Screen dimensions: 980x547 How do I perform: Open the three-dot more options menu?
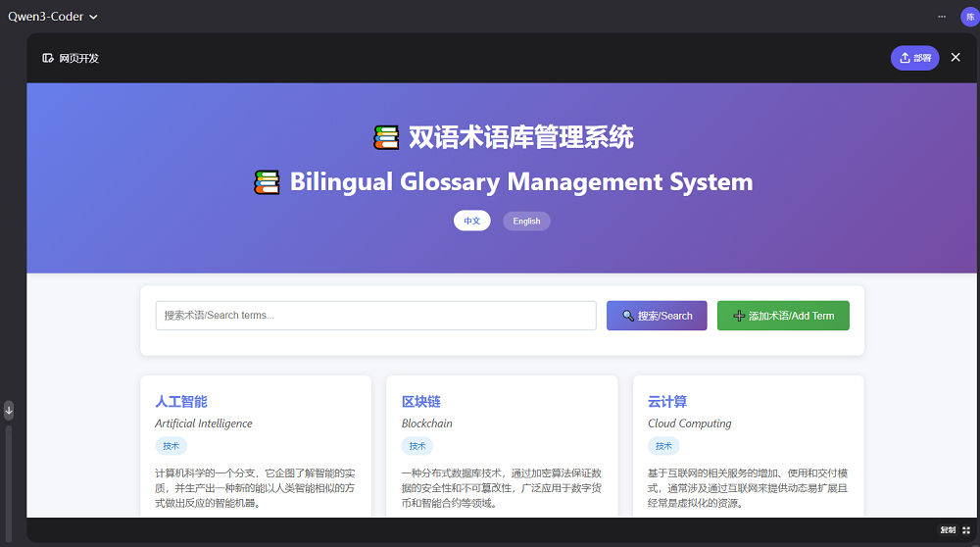942,17
